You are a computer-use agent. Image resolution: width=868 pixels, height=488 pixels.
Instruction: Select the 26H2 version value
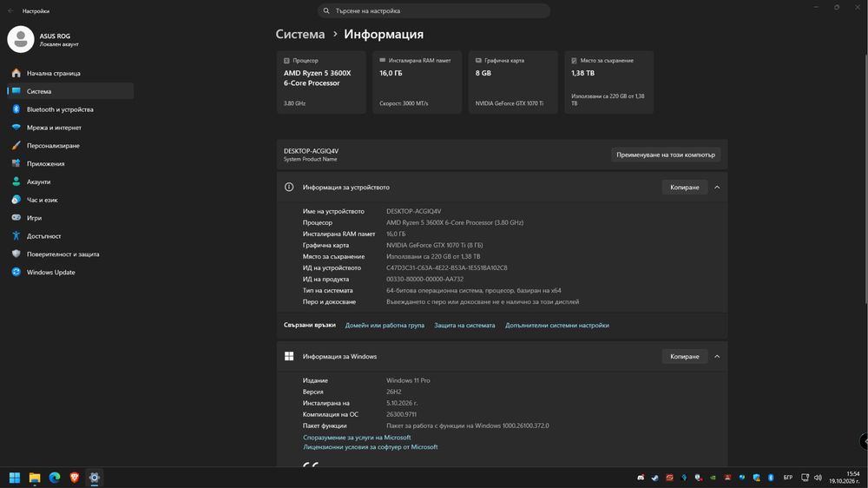coord(393,392)
